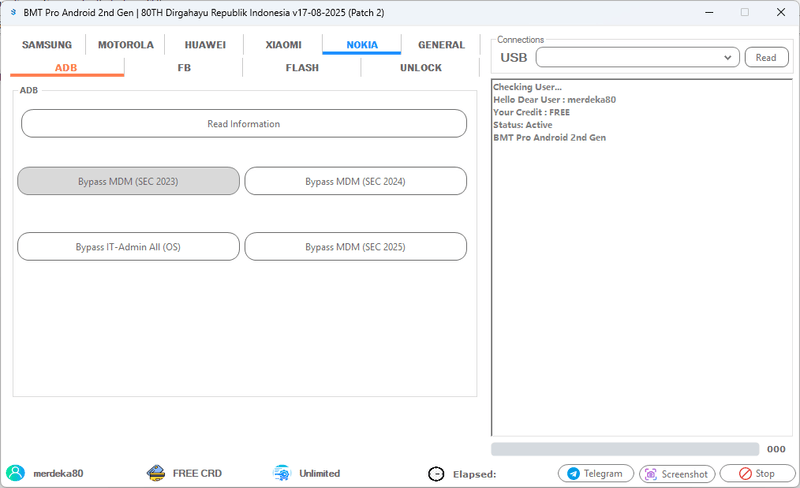Minimize the BMT Pro window

click(x=709, y=12)
